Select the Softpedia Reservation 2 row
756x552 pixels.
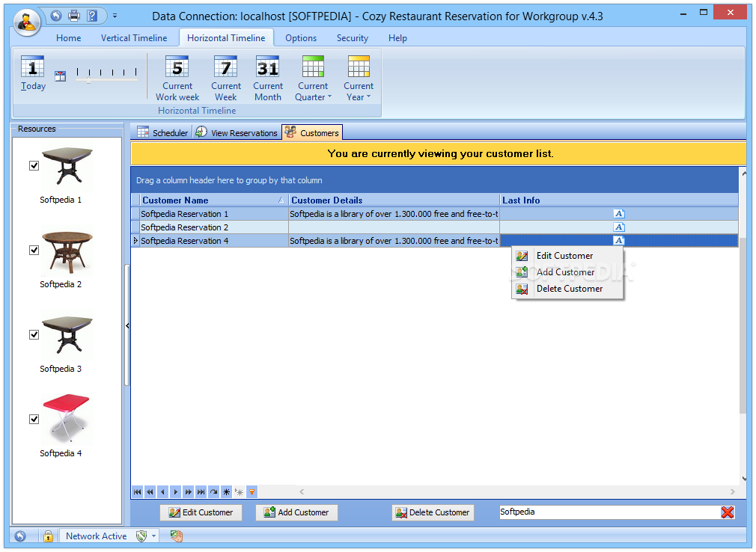pyautogui.click(x=434, y=227)
